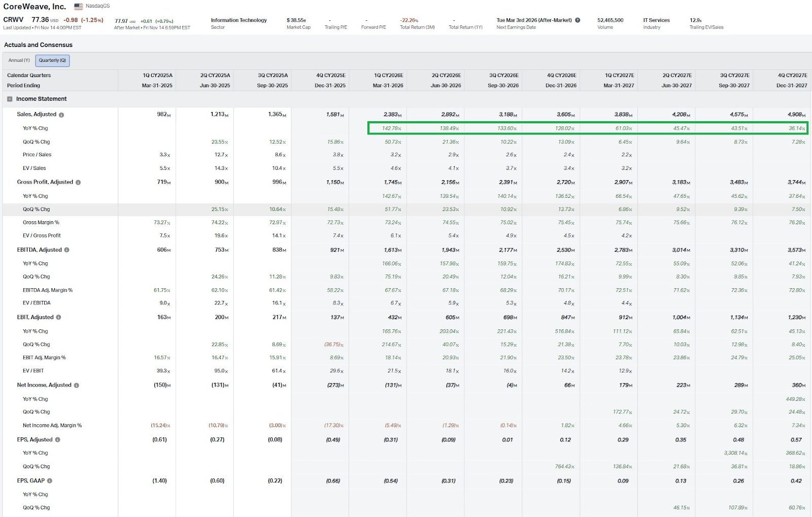The height and width of the screenshot is (517, 812).
Task: Click the EV / EBIT row label
Action: click(33, 371)
